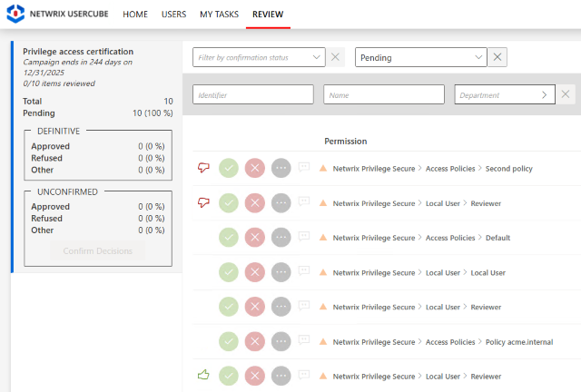Viewport: 581px width, 392px height.
Task: Approve the Reviewer row with thumbs-down icon
Action: [229, 203]
